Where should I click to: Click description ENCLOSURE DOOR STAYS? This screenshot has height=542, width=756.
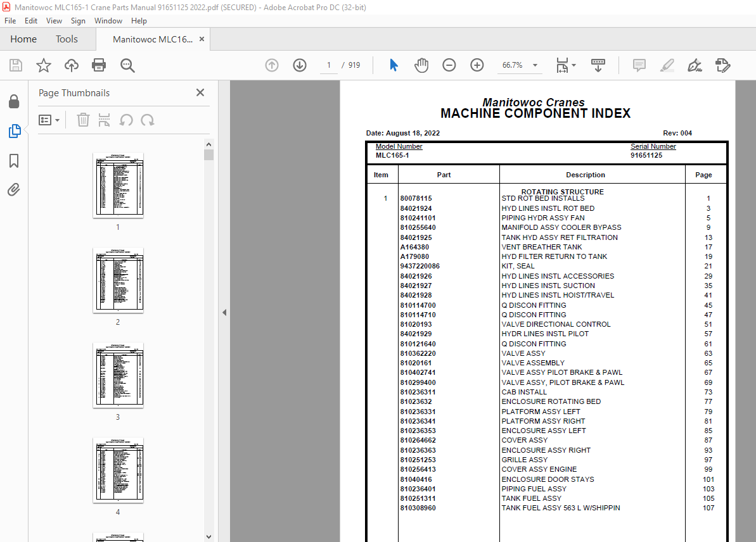548,479
